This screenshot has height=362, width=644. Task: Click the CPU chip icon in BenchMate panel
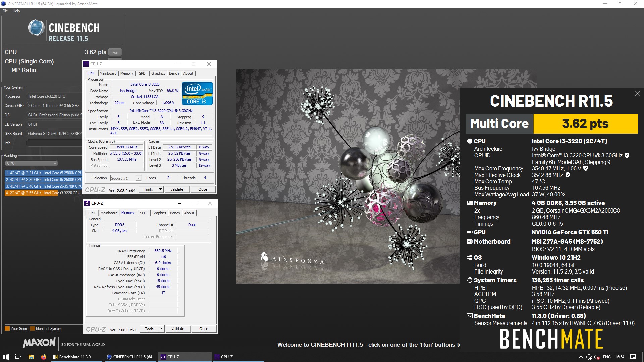point(470,141)
